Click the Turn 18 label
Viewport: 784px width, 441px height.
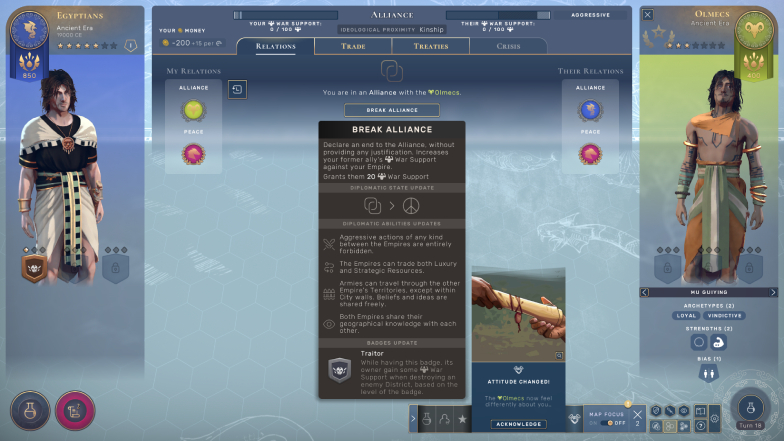[x=750, y=426]
